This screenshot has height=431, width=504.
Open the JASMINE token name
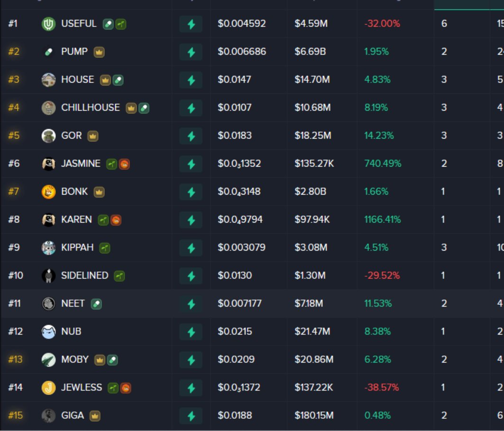tap(81, 164)
